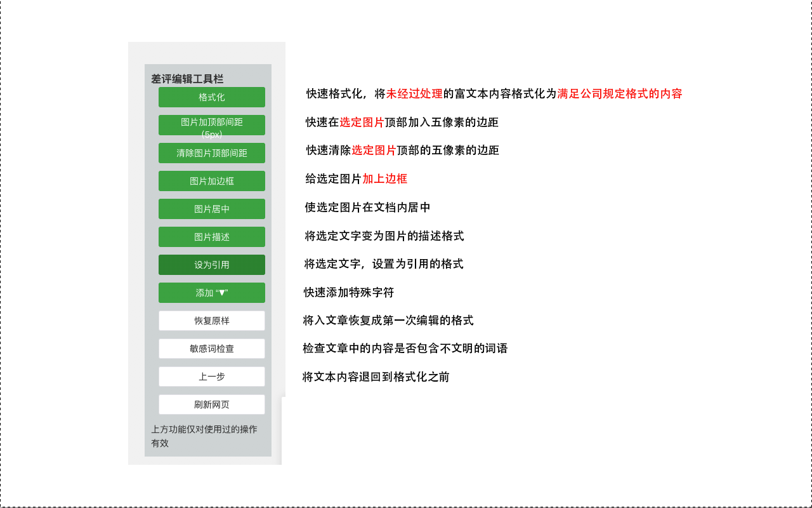This screenshot has width=812, height=508.
Task: Choose the 图片描述 button
Action: 212,237
